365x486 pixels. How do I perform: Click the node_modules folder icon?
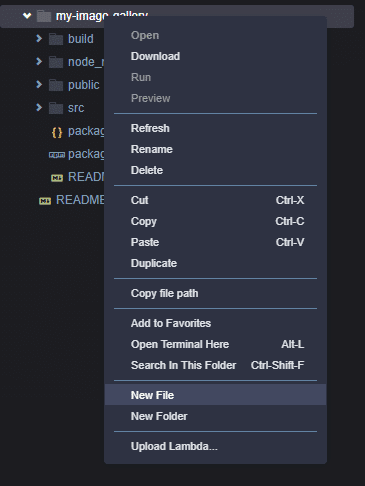[56, 62]
